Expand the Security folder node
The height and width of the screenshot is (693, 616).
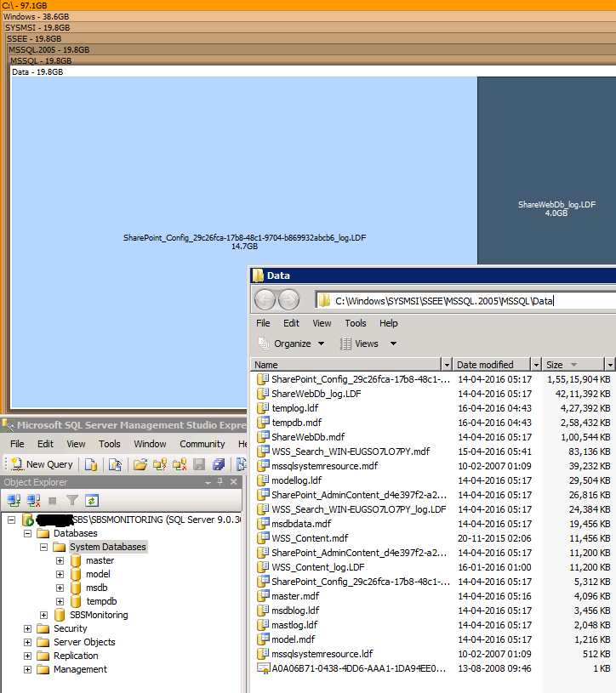click(27, 628)
